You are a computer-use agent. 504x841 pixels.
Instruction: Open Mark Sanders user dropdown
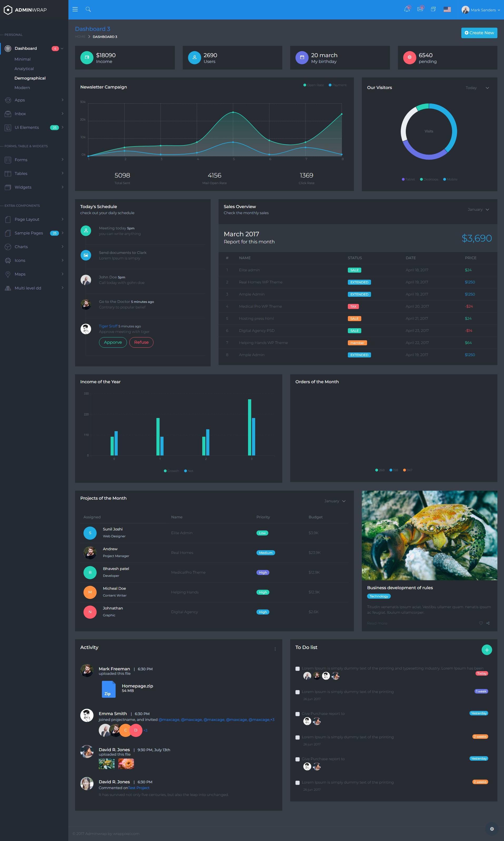point(481,10)
